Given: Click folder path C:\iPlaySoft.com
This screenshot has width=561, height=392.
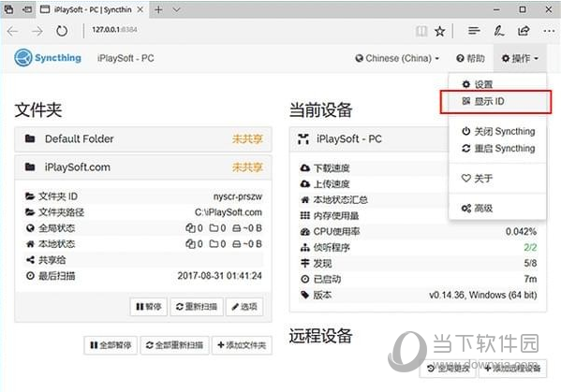Looking at the screenshot, I should (229, 212).
